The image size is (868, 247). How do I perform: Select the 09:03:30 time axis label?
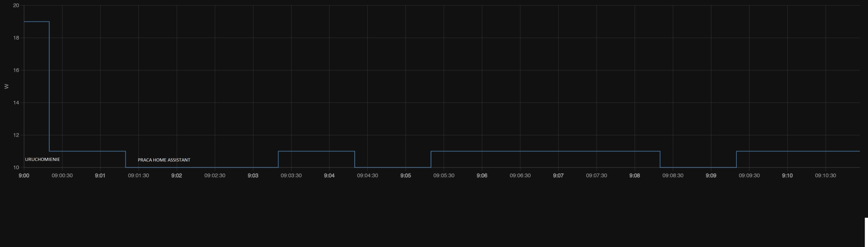pos(291,176)
